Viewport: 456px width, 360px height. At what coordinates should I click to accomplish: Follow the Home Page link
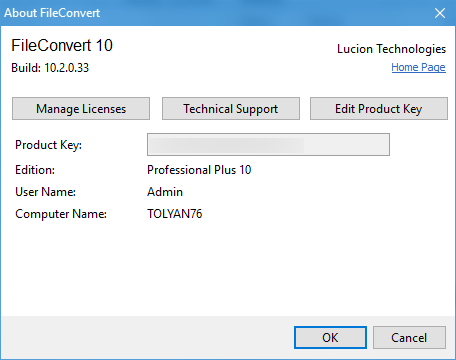point(418,67)
